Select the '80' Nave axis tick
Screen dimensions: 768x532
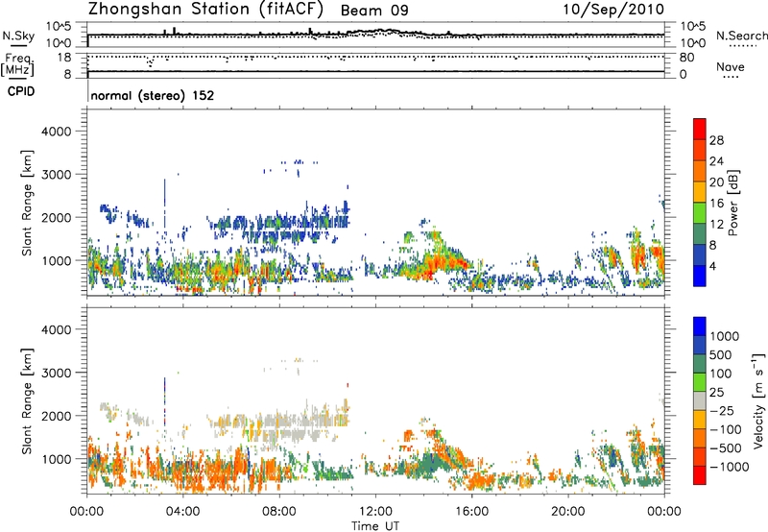tap(686, 58)
